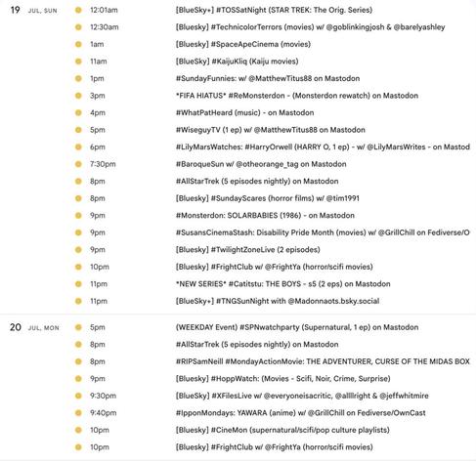Click the yellow dot beside Monday 5pm
Viewport: 476px width, 462px height.
click(78, 327)
